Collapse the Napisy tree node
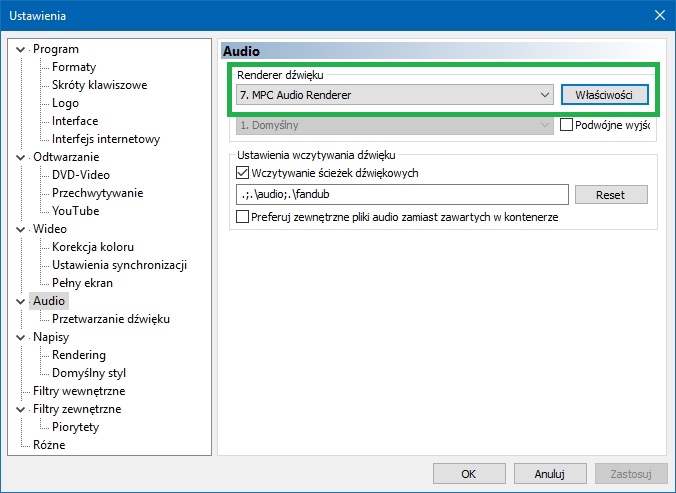Viewport: 676px width, 493px height. [x=20, y=337]
